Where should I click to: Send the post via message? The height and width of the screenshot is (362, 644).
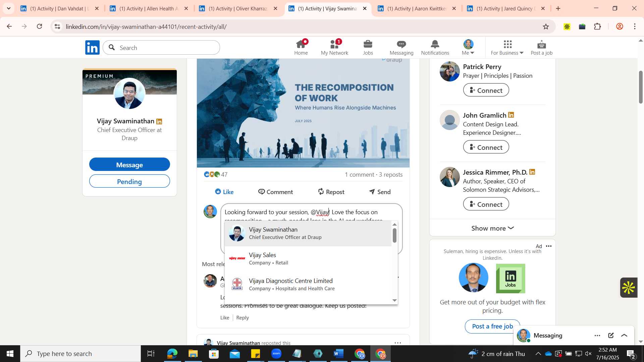tap(380, 192)
